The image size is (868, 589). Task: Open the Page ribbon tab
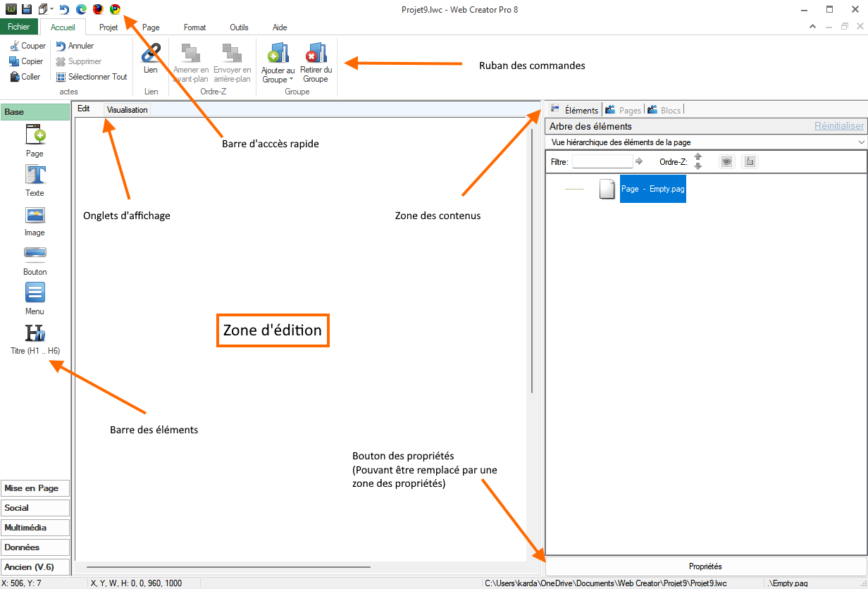(151, 27)
